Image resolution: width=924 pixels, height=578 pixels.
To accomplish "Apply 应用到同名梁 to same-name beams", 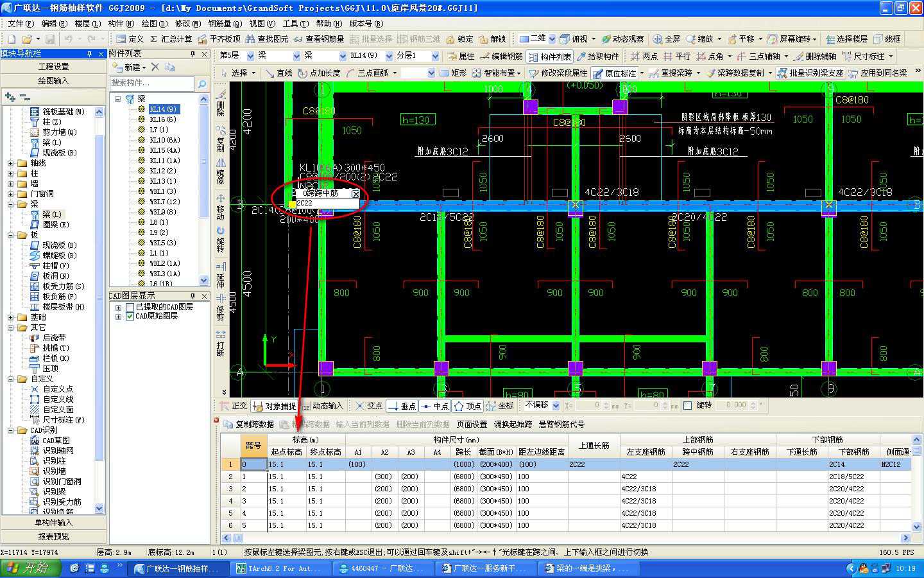I will coord(878,73).
